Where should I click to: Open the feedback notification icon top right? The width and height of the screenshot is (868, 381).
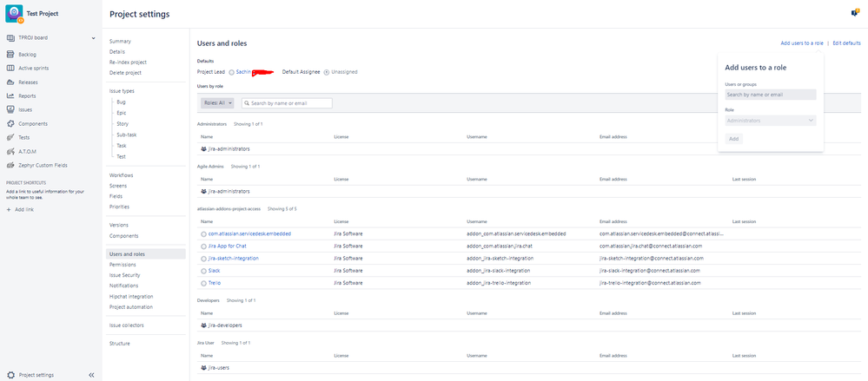[x=855, y=13]
